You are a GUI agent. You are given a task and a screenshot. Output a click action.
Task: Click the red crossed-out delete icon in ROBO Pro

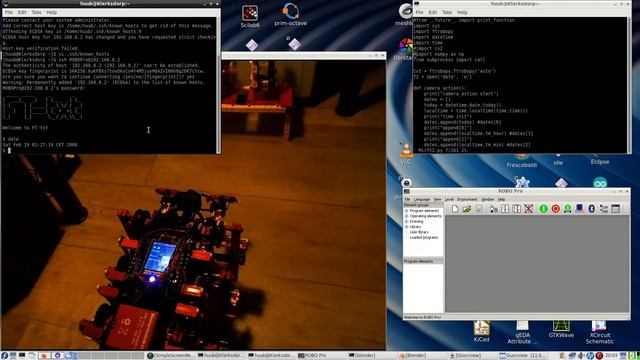(x=529, y=209)
